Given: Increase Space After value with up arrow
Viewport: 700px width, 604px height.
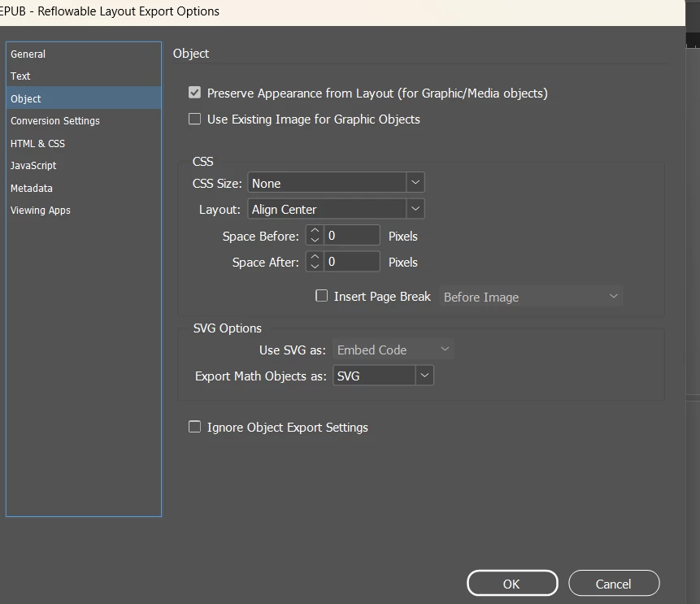Looking at the screenshot, I should 315,257.
